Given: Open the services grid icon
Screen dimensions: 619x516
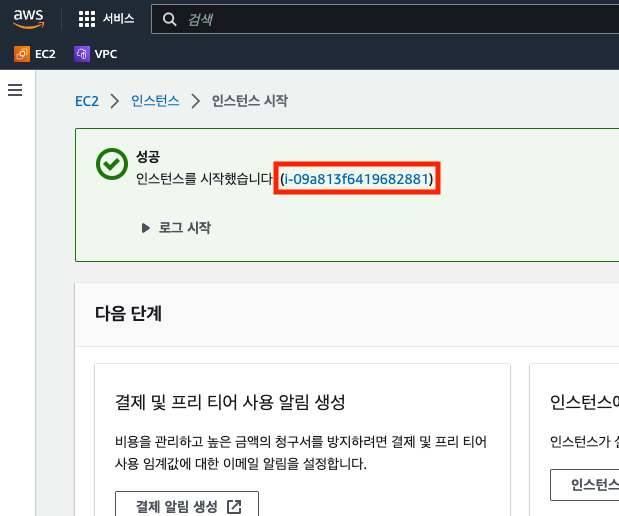Looking at the screenshot, I should (86, 19).
